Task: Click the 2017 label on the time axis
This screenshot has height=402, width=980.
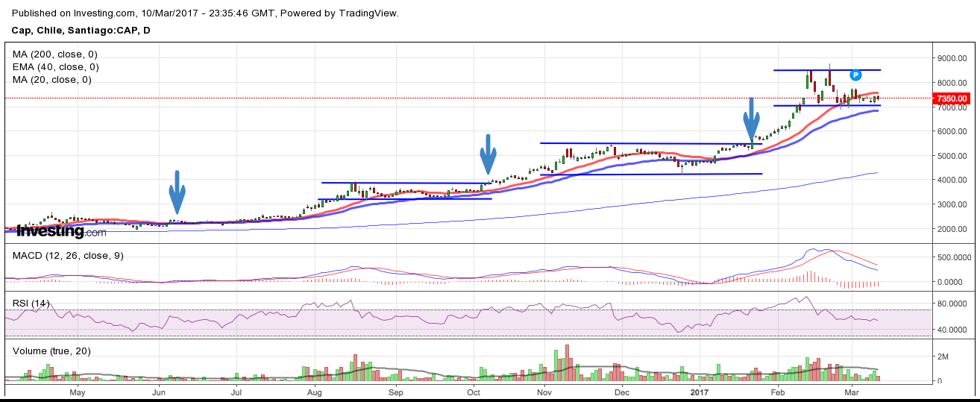Action: pos(700,392)
